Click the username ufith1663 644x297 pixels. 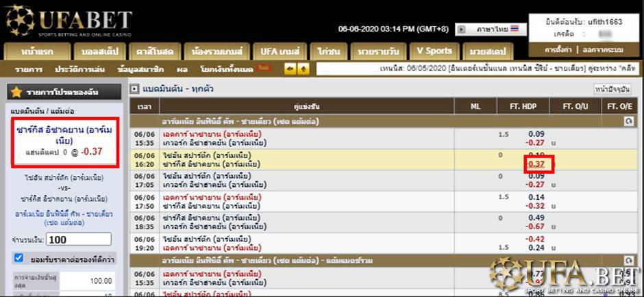604,22
